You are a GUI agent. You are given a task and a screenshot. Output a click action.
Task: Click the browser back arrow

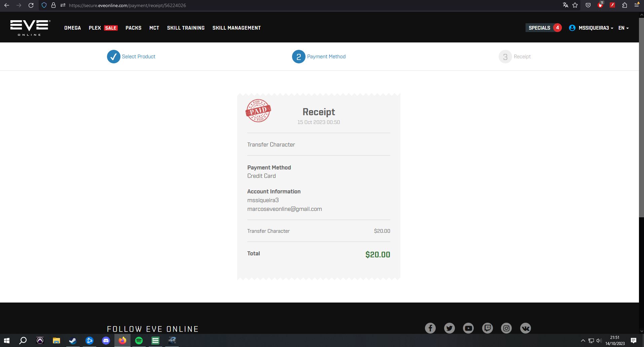pyautogui.click(x=7, y=5)
